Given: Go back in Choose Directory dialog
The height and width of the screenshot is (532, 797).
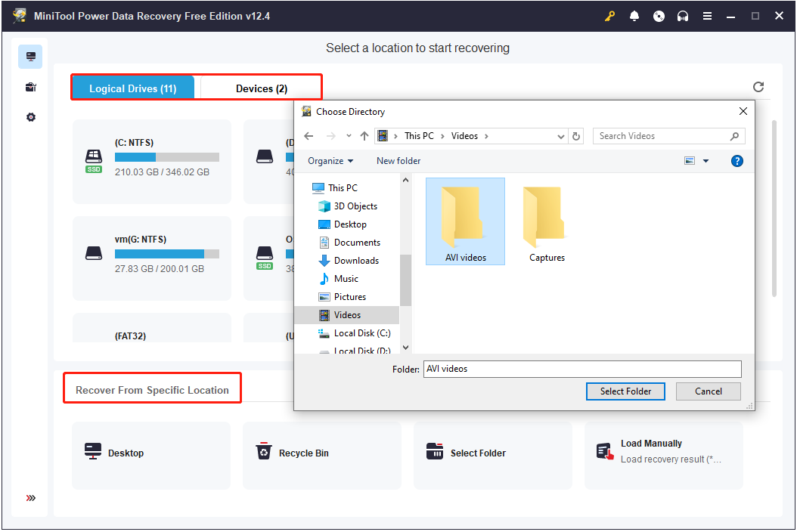Looking at the screenshot, I should (309, 136).
